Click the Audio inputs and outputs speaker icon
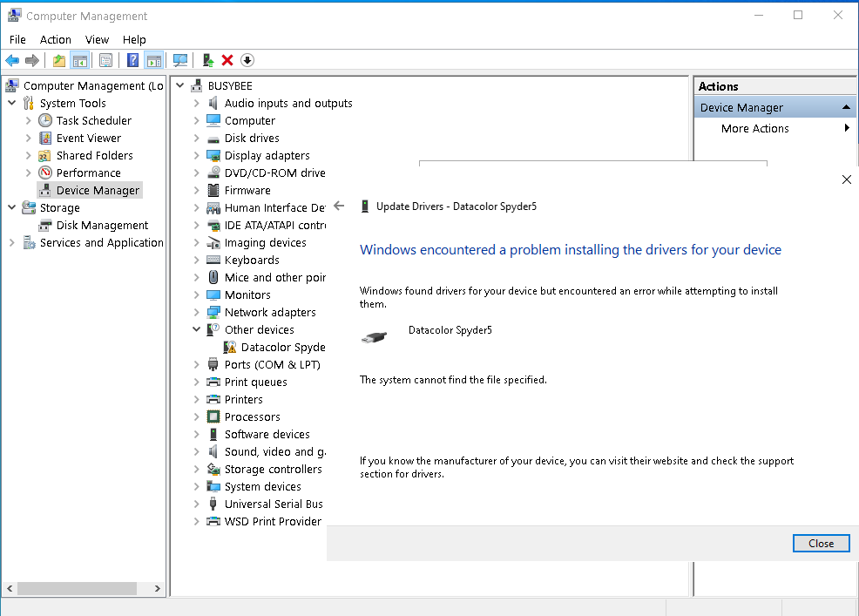Image resolution: width=859 pixels, height=616 pixels. [213, 103]
